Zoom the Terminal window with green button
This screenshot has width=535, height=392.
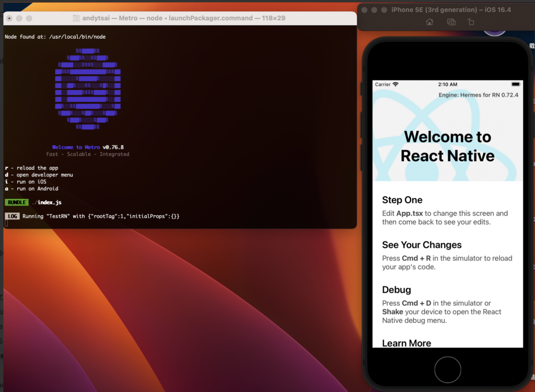coord(29,18)
